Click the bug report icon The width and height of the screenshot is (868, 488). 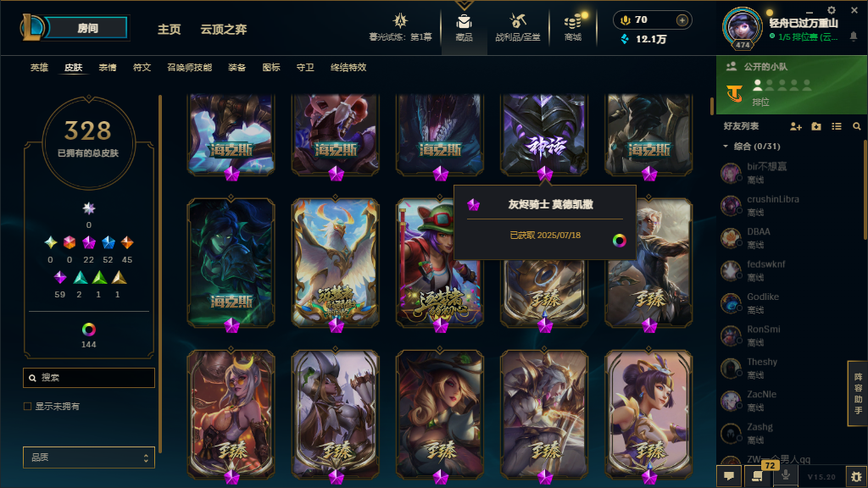point(856,476)
